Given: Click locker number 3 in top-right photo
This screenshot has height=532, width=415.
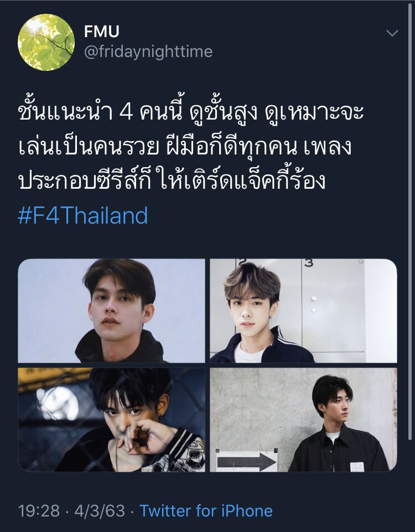Looking at the screenshot, I should point(309,263).
